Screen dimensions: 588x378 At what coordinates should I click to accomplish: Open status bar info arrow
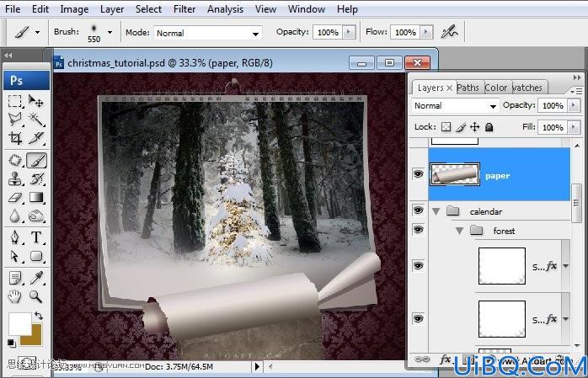[257, 366]
